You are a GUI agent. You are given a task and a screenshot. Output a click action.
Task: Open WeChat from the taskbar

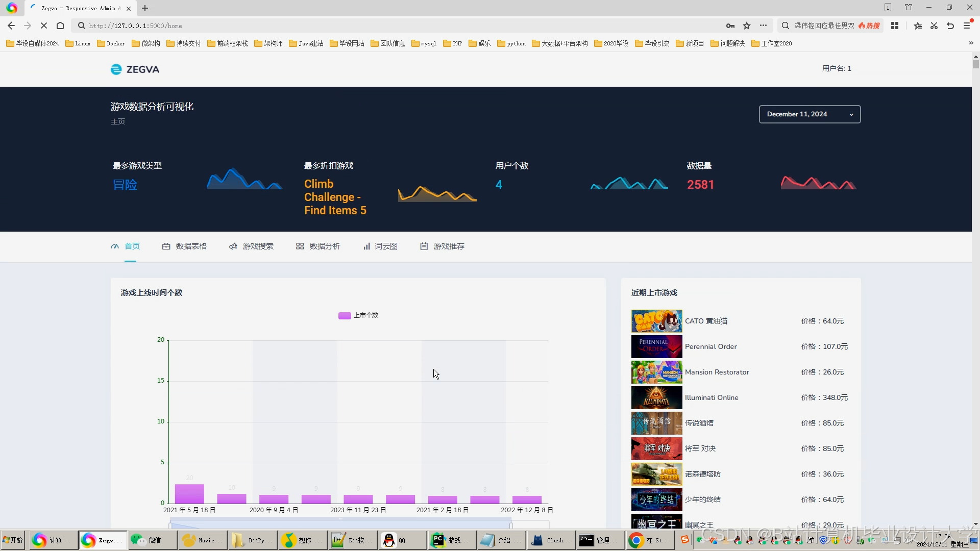[153, 540]
